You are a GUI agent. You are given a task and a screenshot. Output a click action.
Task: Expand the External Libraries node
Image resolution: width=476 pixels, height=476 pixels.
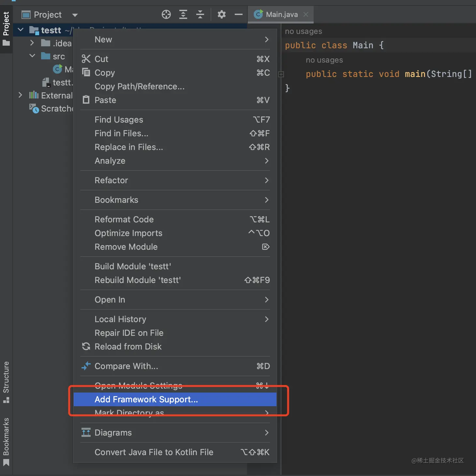tap(20, 95)
